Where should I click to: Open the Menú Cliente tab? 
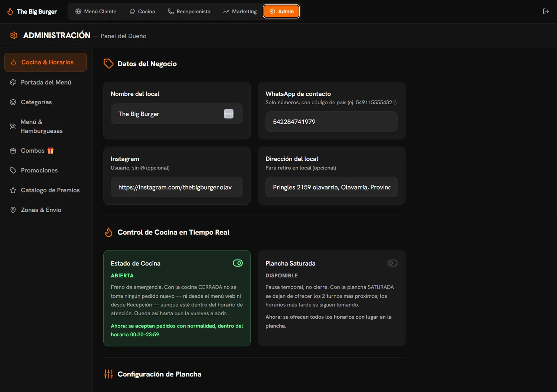96,11
